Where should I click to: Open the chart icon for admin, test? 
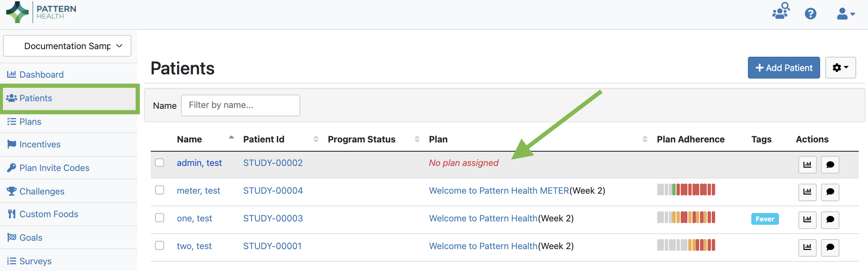(x=807, y=165)
